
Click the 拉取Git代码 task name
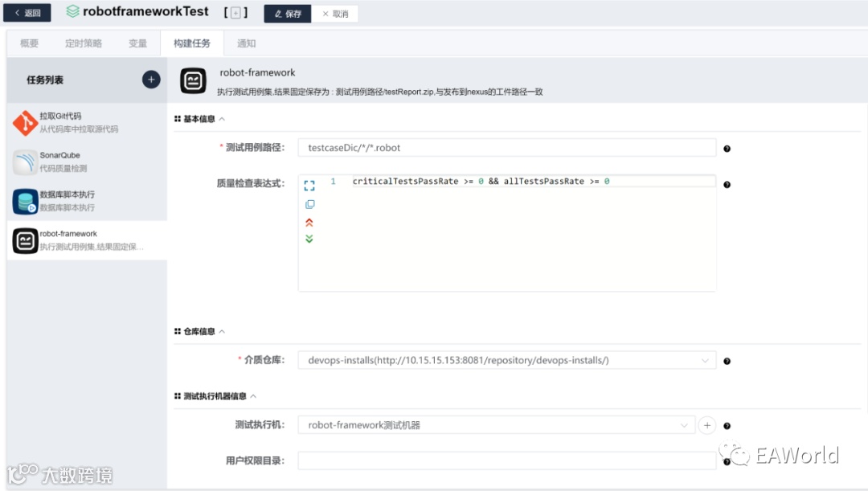coord(60,116)
